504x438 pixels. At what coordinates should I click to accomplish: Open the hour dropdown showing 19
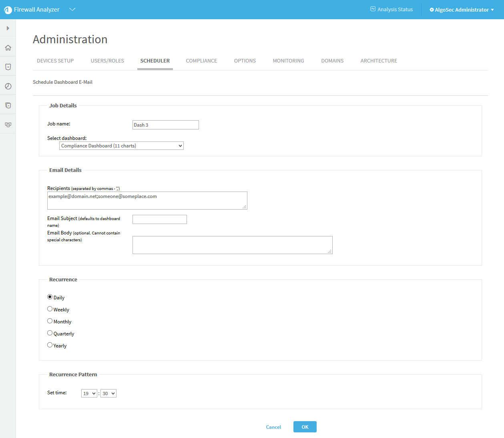pos(89,394)
